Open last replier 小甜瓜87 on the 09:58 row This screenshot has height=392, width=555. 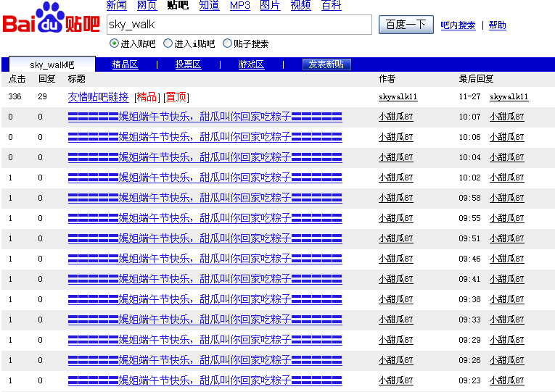tap(507, 198)
